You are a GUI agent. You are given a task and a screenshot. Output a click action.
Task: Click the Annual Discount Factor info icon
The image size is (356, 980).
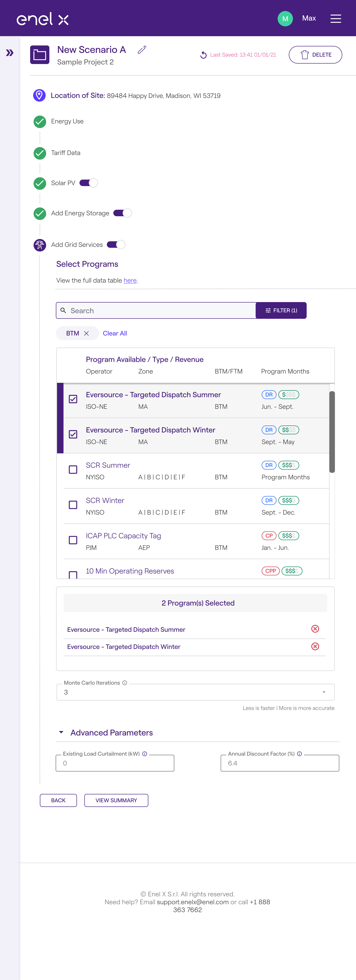pyautogui.click(x=299, y=754)
